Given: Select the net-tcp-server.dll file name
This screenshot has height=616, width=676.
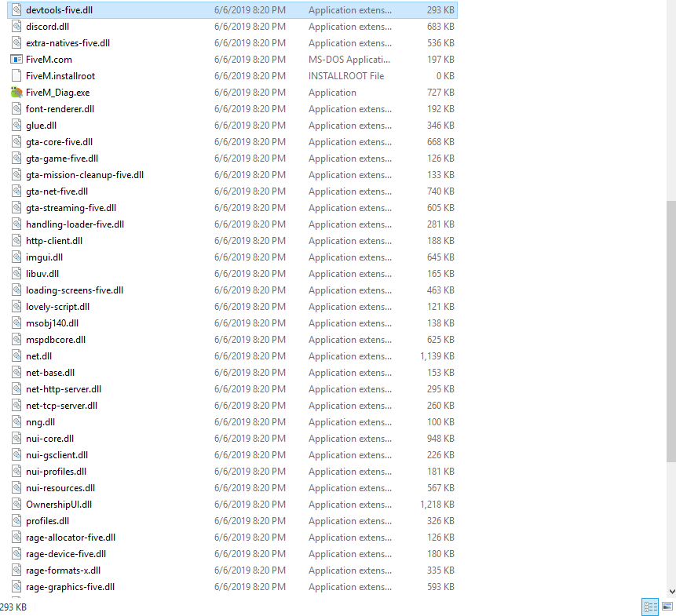Looking at the screenshot, I should click(61, 406).
